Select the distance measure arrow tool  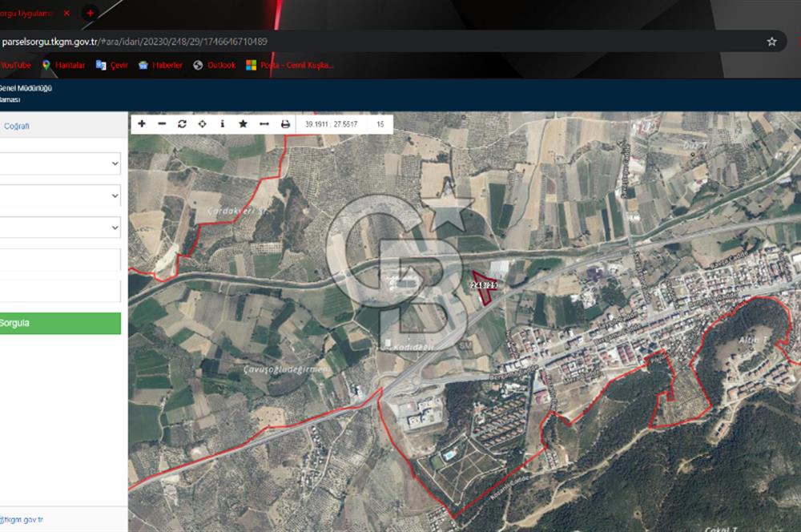coord(264,124)
